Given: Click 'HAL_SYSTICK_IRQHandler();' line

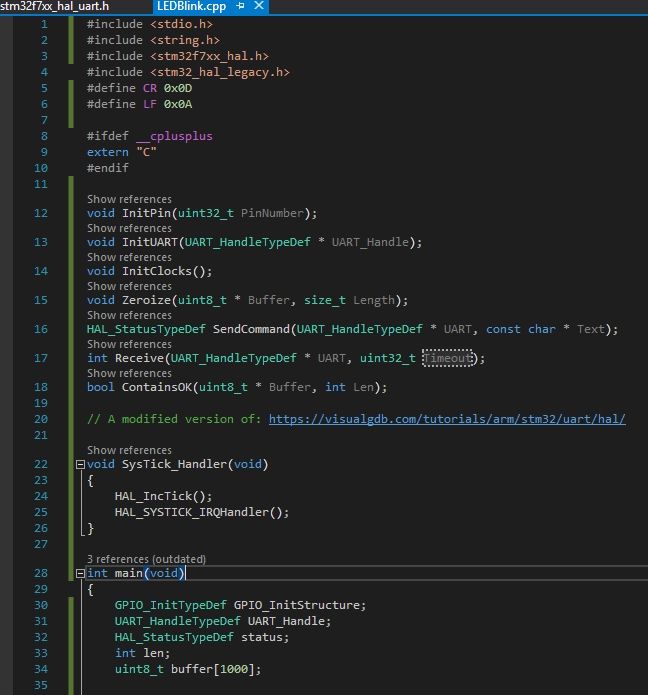Looking at the screenshot, I should click(x=202, y=512).
